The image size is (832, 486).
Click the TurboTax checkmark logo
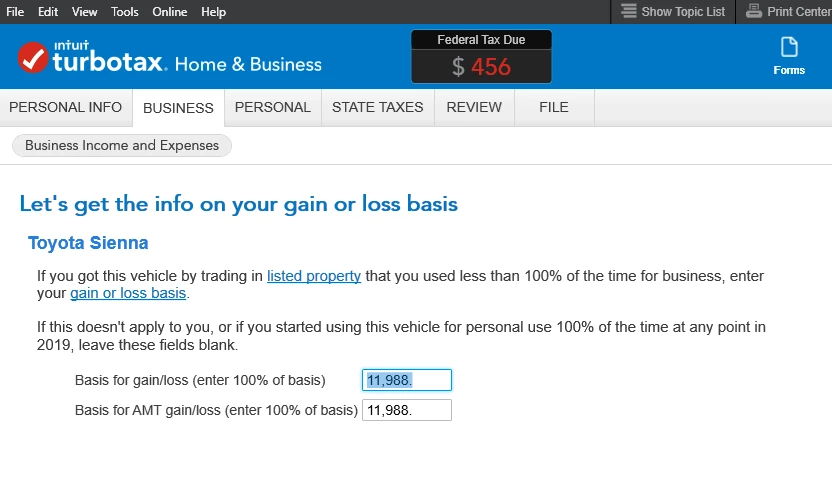coord(33,57)
